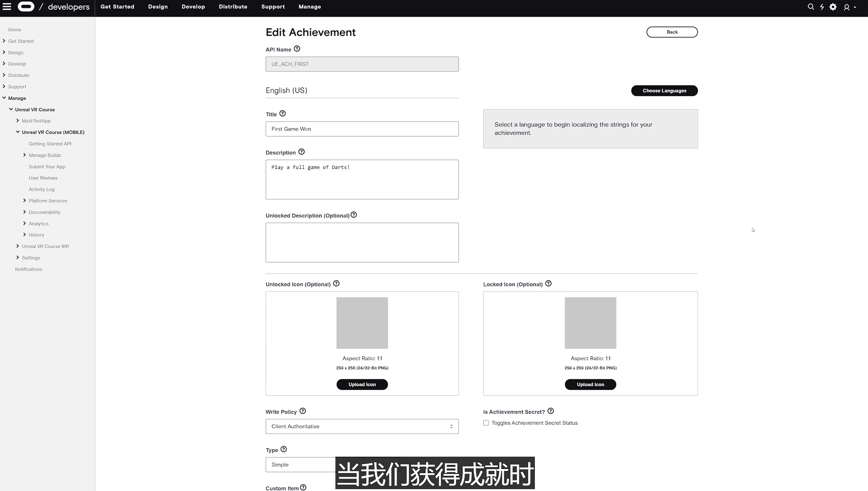Click the Unlocked Icon placeholder thumbnail
Image resolution: width=868 pixels, height=491 pixels.
pos(362,323)
